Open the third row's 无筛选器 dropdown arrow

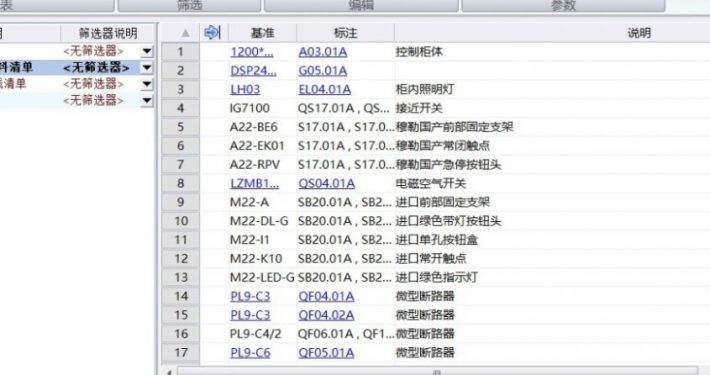147,84
